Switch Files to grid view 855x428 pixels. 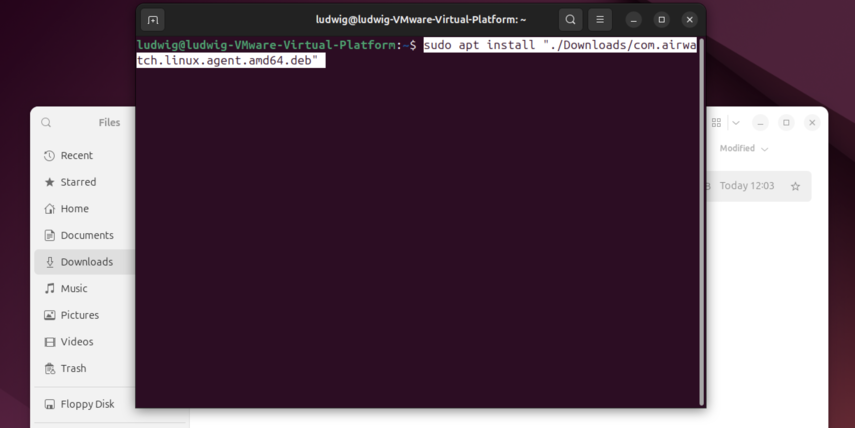coord(716,123)
